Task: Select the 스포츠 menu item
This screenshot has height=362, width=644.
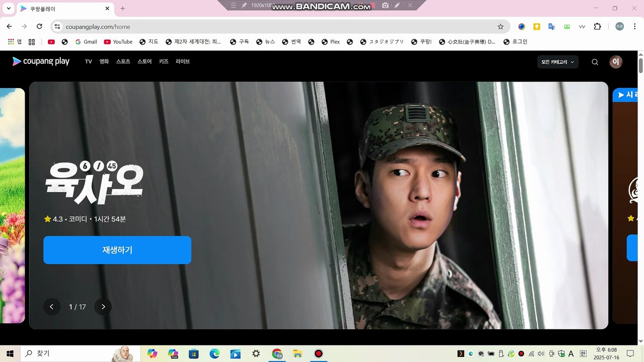Action: tap(123, 61)
